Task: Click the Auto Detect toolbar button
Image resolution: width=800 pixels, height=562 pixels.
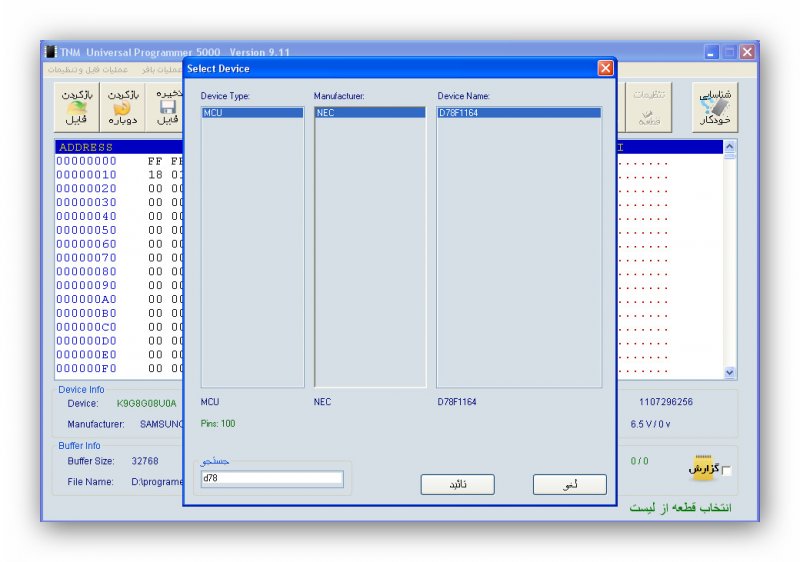Action: click(715, 108)
